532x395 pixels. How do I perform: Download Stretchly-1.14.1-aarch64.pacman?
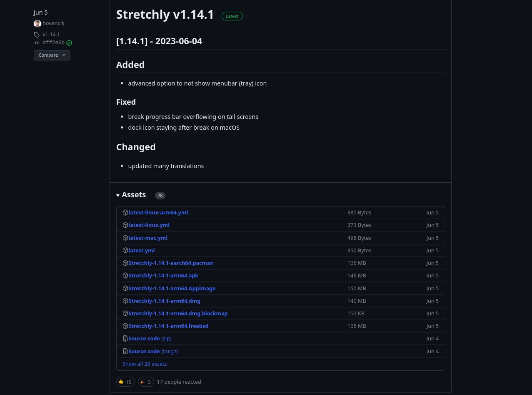pos(171,263)
